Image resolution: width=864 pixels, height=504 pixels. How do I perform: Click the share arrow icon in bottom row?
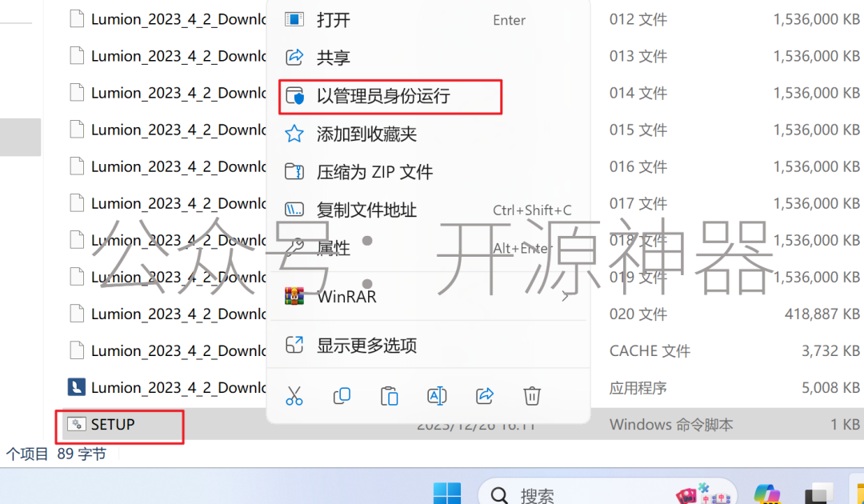click(x=484, y=395)
